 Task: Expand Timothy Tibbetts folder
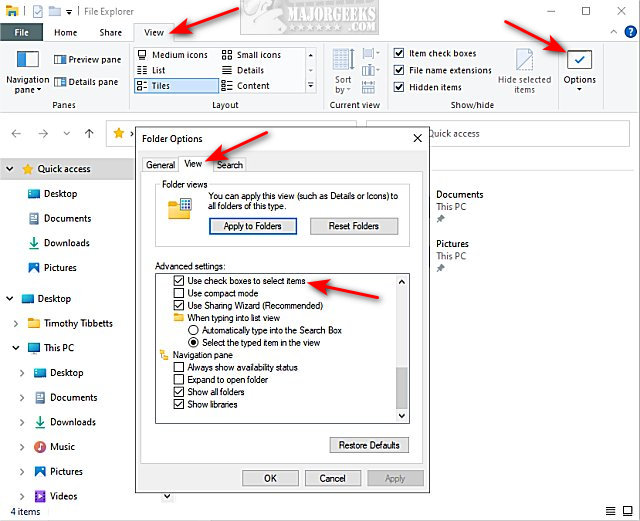tap(16, 324)
